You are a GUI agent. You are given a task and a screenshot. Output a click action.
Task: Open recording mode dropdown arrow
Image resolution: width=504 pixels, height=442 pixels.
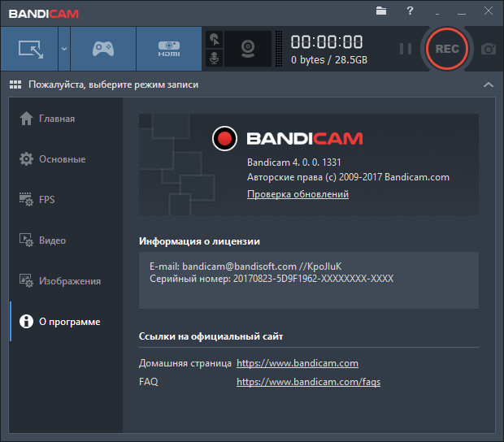pos(63,49)
